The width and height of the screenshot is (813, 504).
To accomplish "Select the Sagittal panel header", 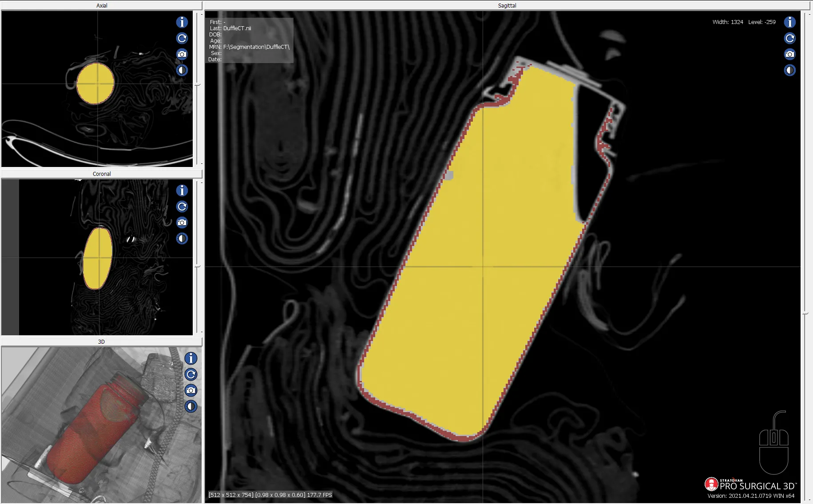I will 507,5.
